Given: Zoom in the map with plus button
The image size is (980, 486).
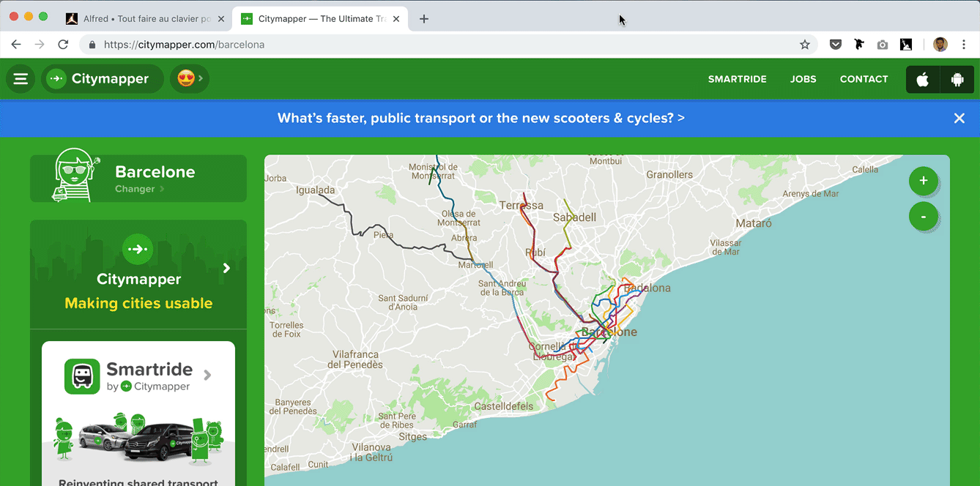Looking at the screenshot, I should pos(923,181).
